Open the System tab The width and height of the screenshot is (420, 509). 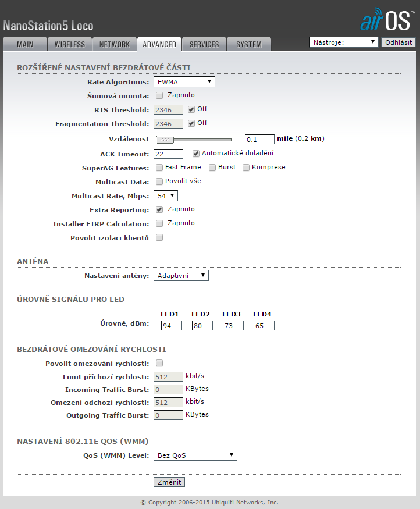pos(249,44)
